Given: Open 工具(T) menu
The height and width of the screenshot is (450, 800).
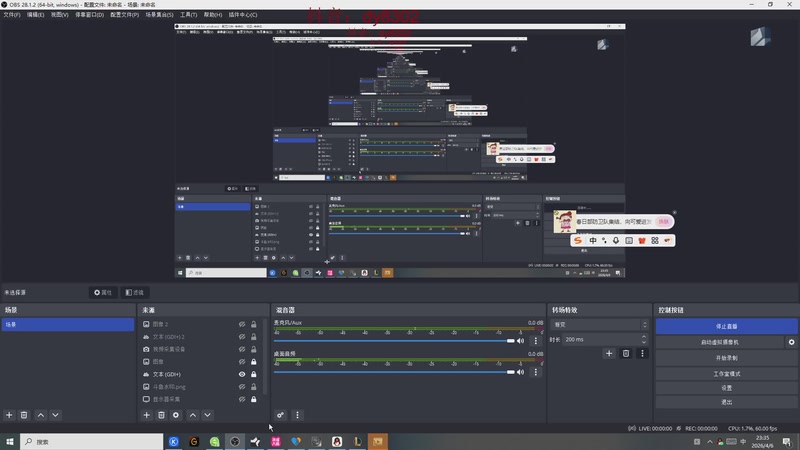Looking at the screenshot, I should coord(188,15).
